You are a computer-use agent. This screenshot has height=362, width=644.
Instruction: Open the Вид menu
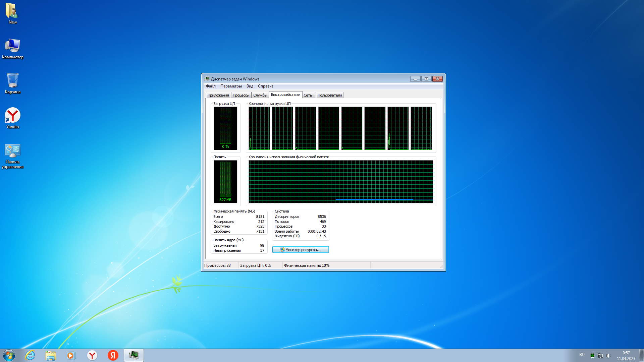click(x=250, y=86)
